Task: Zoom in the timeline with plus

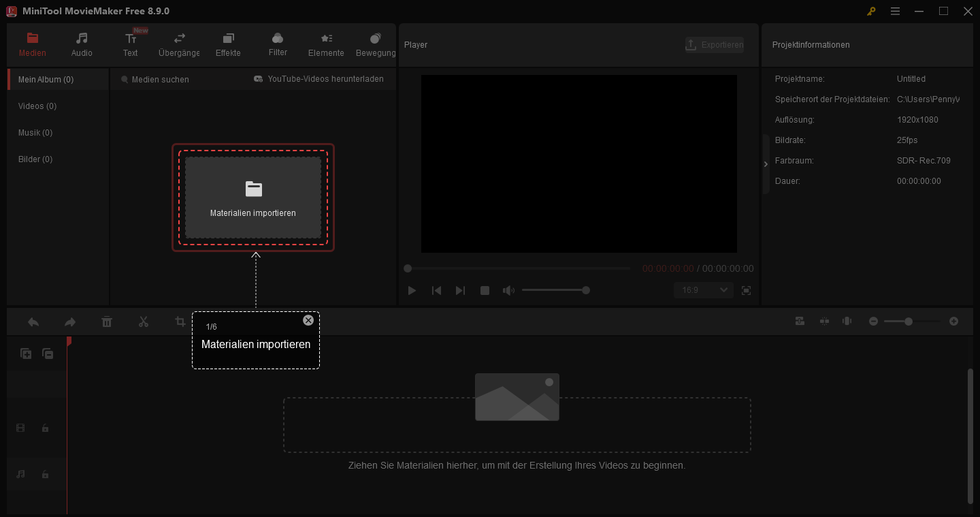Action: [953, 322]
